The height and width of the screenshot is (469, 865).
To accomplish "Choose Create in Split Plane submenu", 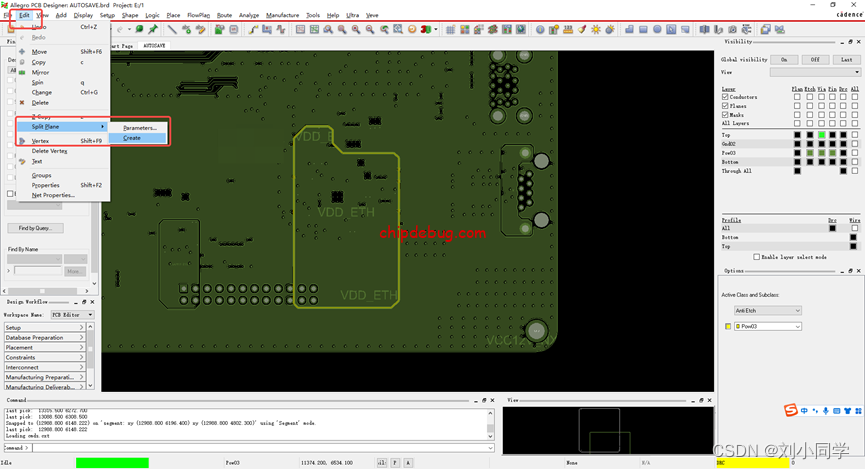I will coord(132,138).
